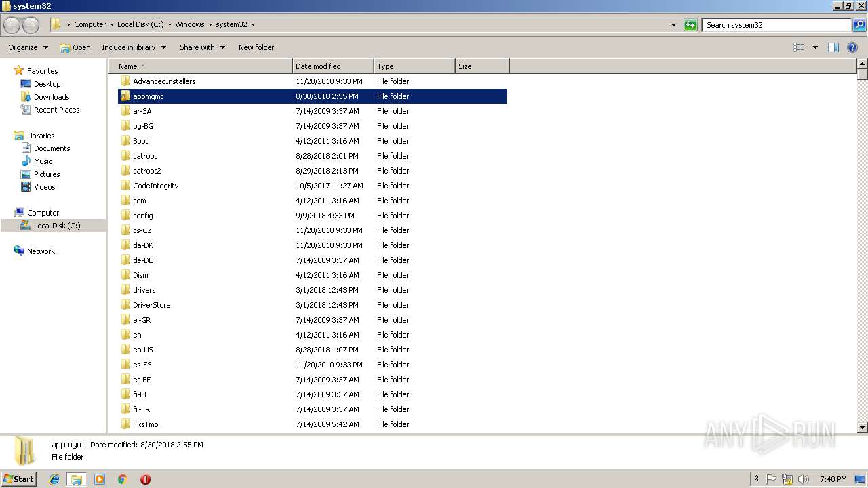
Task: Select the DriverStore folder icon
Action: pos(125,305)
